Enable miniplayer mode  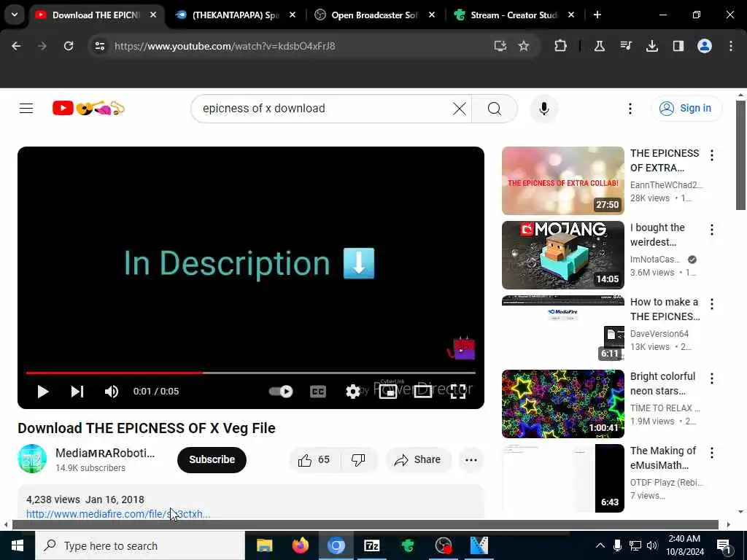(388, 392)
